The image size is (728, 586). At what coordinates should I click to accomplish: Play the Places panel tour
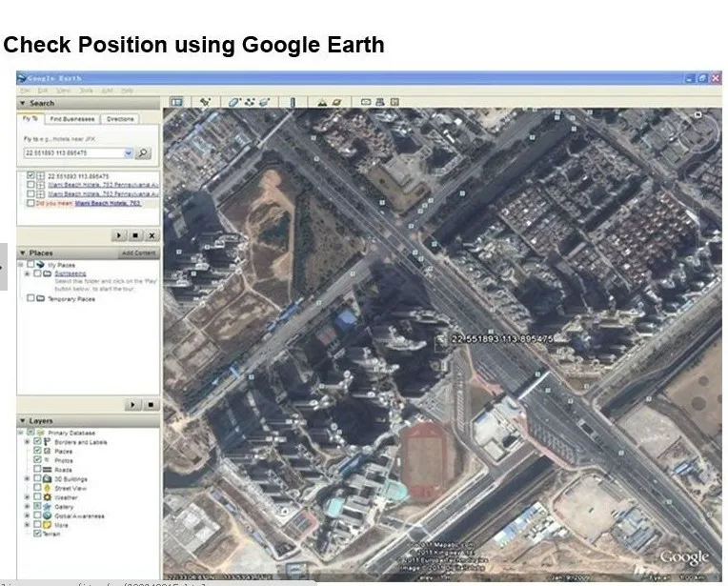point(132,404)
